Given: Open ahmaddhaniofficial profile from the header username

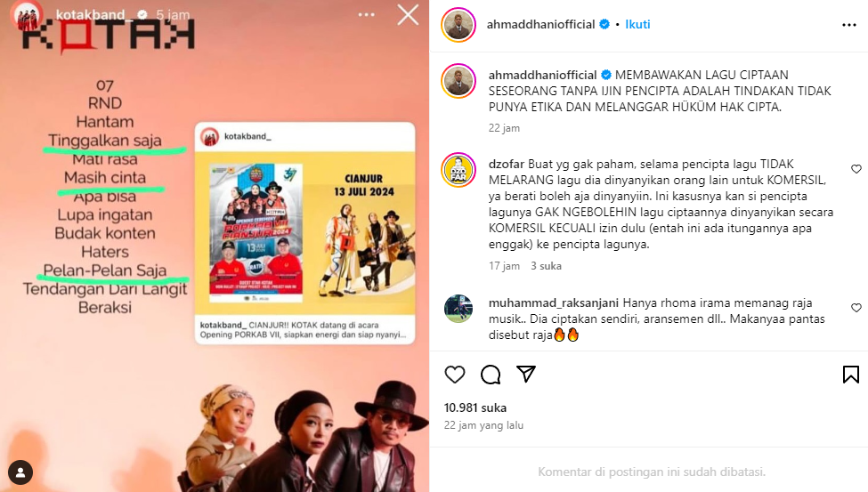Looking at the screenshot, I should [x=541, y=24].
